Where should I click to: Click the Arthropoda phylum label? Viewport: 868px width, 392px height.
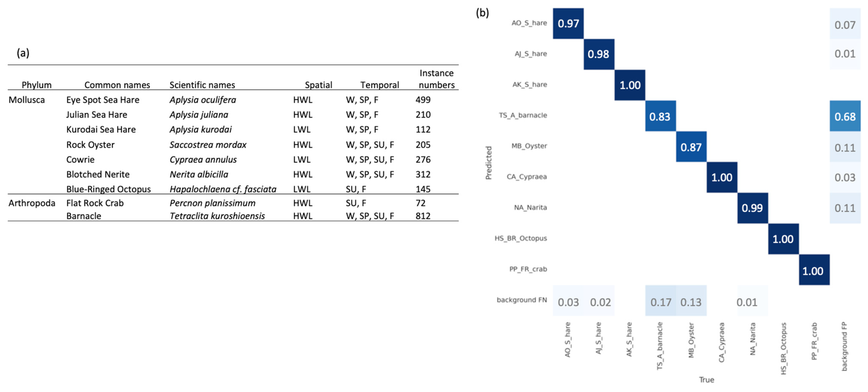32,203
